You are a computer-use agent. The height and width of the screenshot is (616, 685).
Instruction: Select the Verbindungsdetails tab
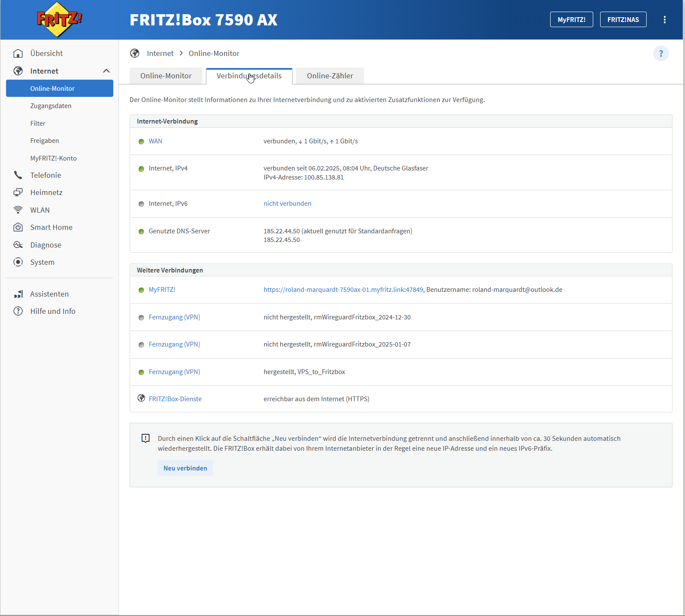[249, 76]
